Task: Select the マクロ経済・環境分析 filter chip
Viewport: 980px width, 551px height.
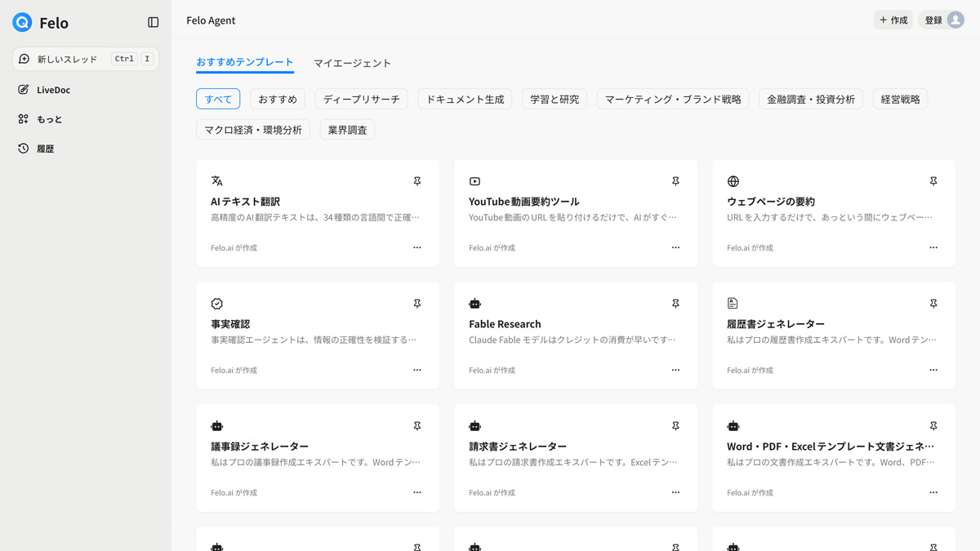Action: tap(253, 130)
